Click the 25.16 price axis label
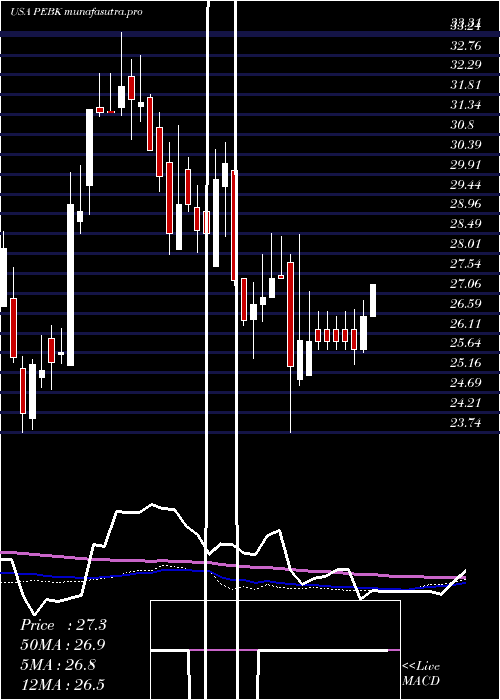 (466, 362)
